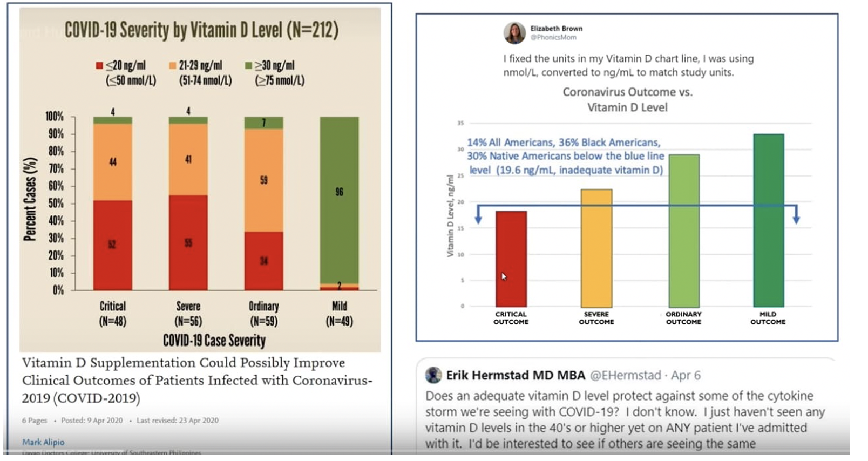Open the @PhonicsMom handle

click(x=553, y=38)
